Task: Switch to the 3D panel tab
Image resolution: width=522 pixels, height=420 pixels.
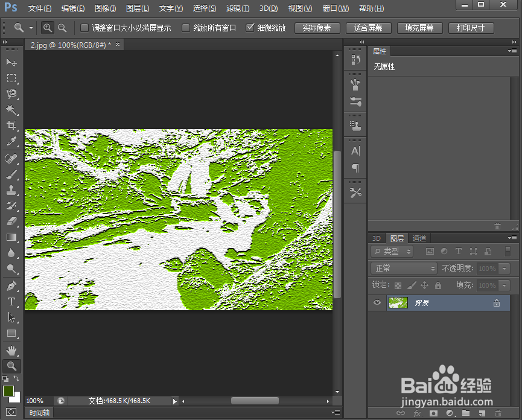Action: 377,238
